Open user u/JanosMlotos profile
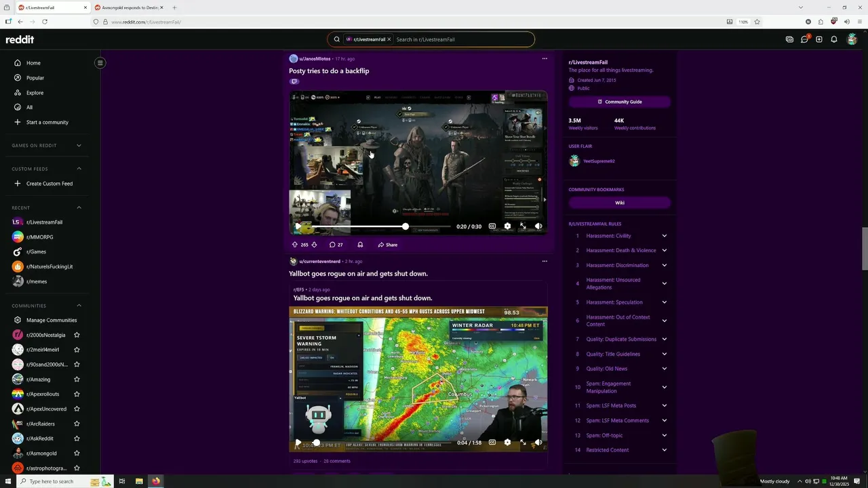The height and width of the screenshot is (488, 868). (x=315, y=59)
